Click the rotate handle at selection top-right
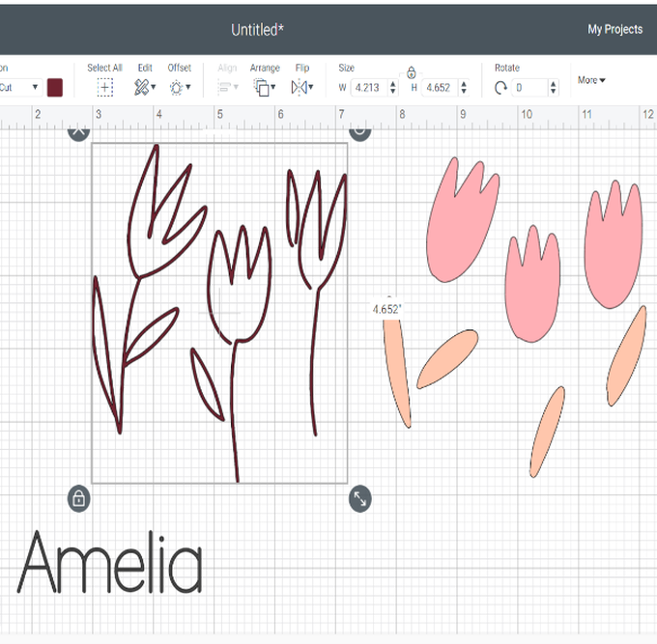This screenshot has height=644, width=657. pos(359,130)
